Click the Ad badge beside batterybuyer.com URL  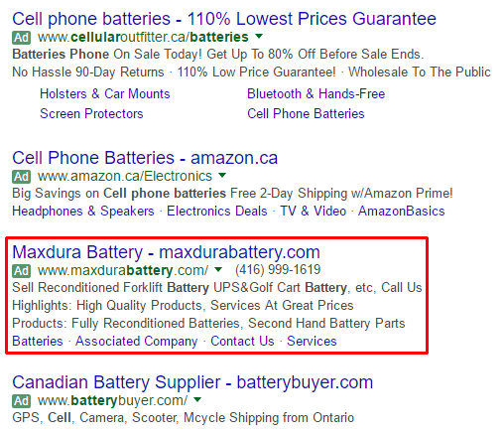(x=22, y=401)
